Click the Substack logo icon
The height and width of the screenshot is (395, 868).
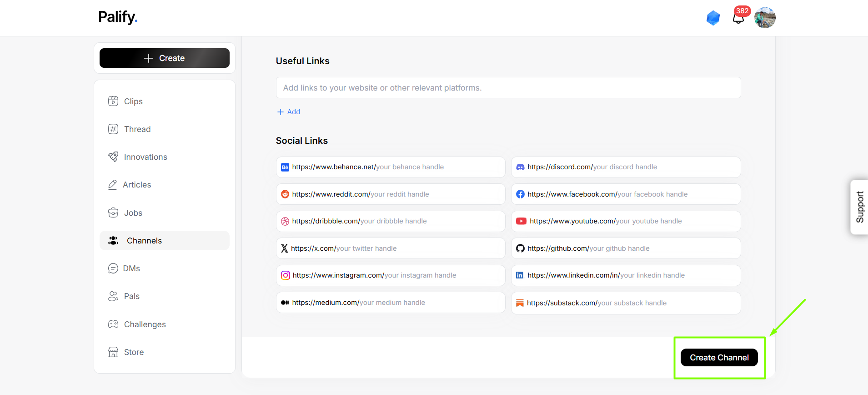pos(520,303)
